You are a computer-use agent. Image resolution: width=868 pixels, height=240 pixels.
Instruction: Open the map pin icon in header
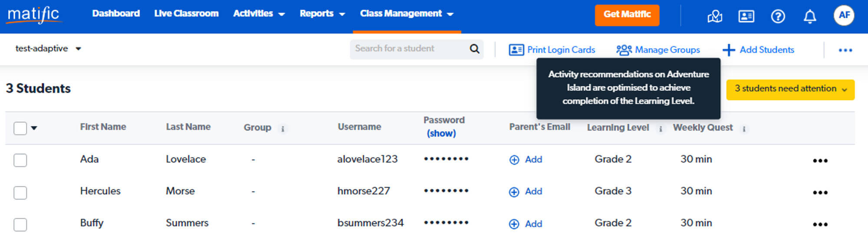[714, 16]
